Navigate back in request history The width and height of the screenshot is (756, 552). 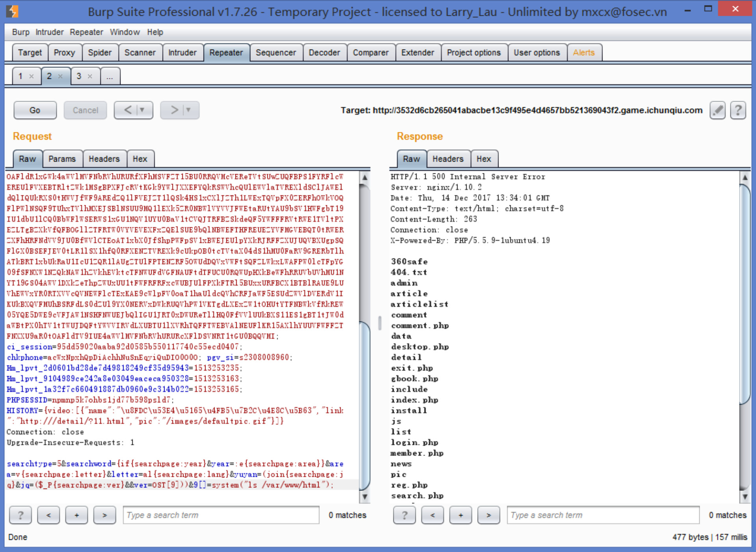pyautogui.click(x=127, y=110)
